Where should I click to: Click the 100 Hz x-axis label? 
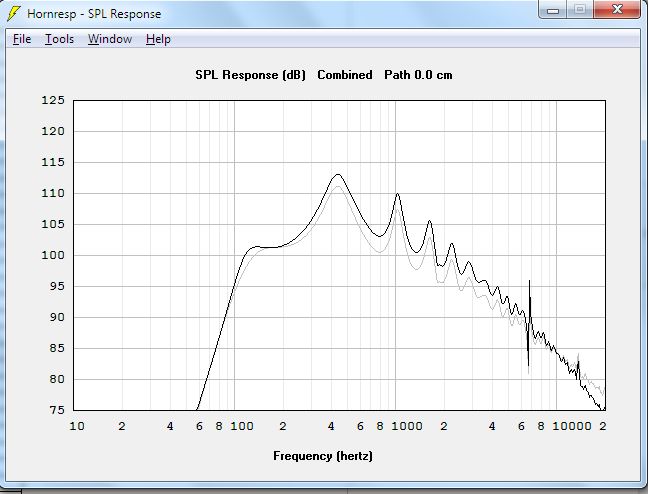(242, 426)
